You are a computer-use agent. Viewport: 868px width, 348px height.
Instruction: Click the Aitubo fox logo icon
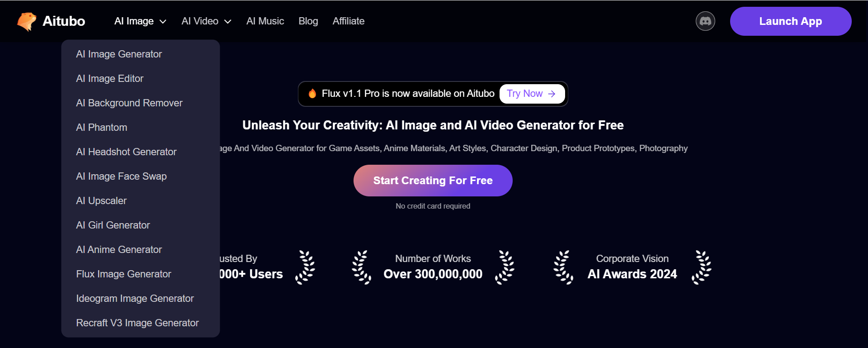coord(27,21)
